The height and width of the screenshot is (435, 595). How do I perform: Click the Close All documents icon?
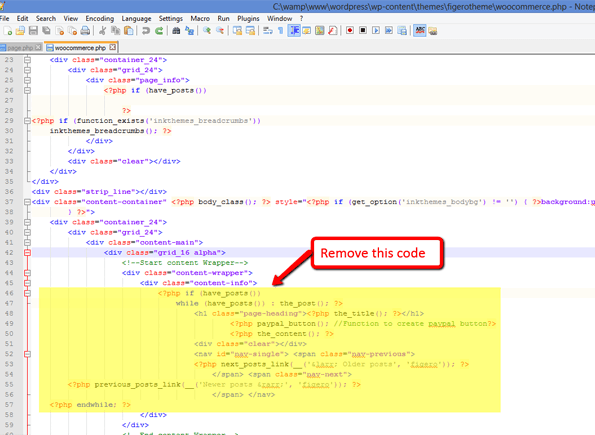(x=72, y=31)
